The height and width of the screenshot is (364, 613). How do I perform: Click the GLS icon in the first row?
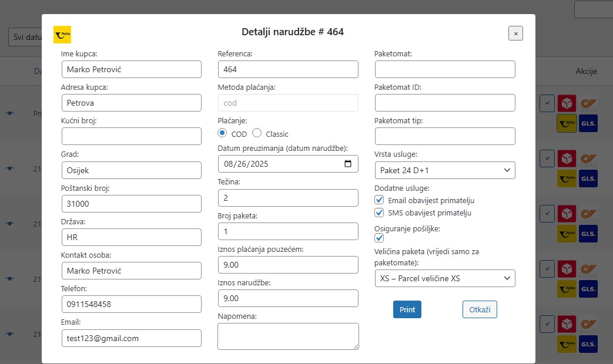point(588,123)
